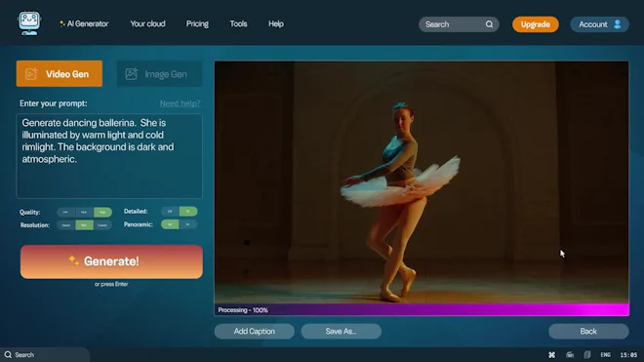The image size is (644, 362).
Task: Click the picture icon on Image Gen
Action: coord(132,74)
